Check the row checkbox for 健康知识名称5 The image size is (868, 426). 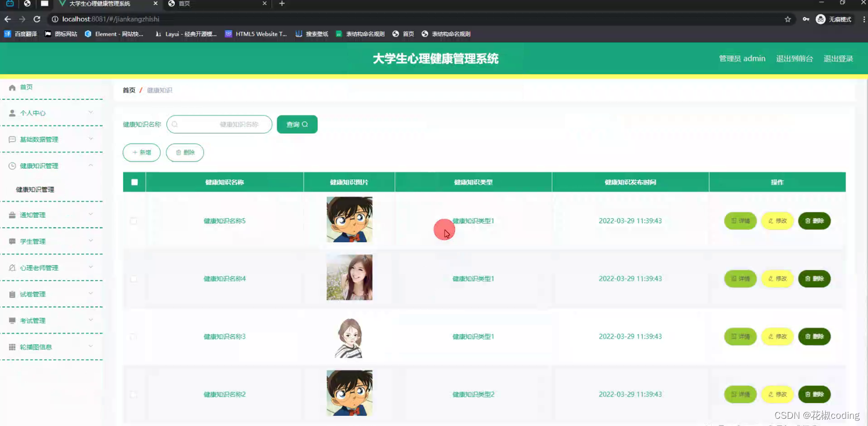point(134,221)
